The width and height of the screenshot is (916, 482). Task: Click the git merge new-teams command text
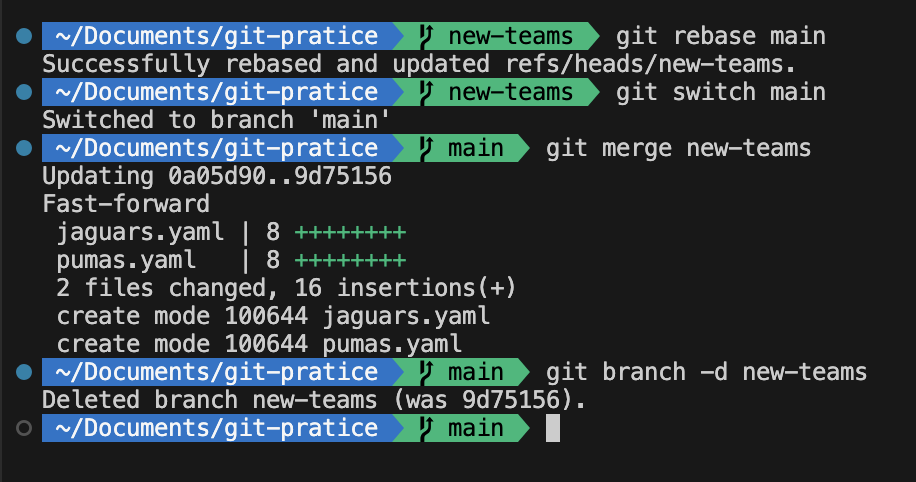tap(678, 148)
